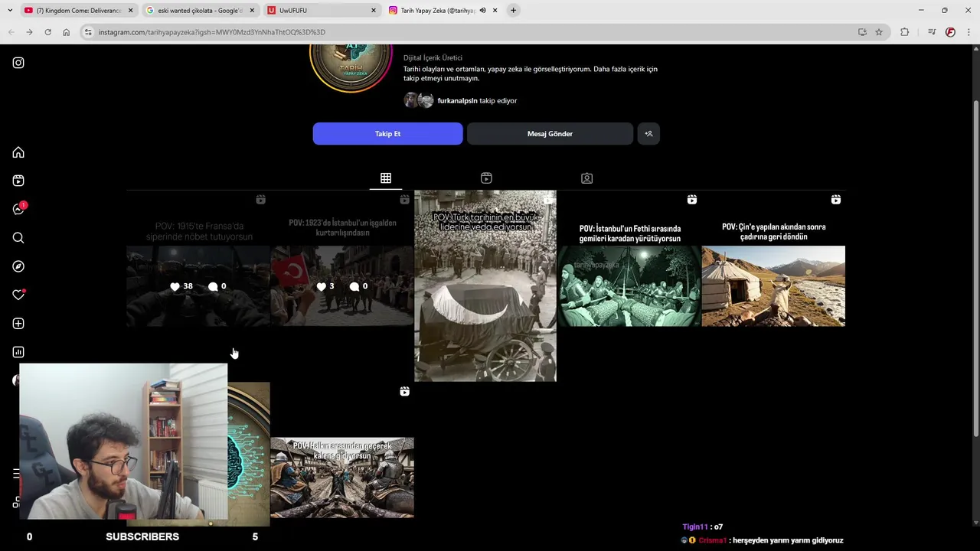Screen dimensions: 980x551
Task: Open the büyük lidere veda funeral reel
Action: [x=485, y=285]
